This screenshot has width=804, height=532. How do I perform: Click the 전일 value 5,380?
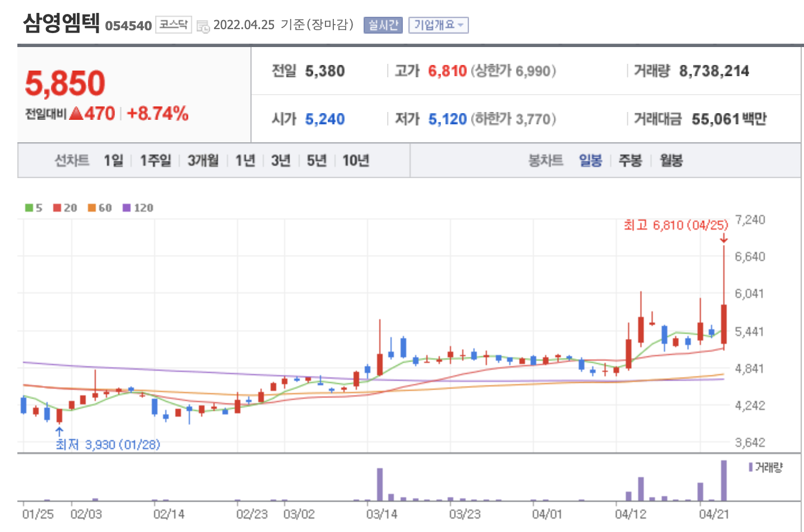325,71
